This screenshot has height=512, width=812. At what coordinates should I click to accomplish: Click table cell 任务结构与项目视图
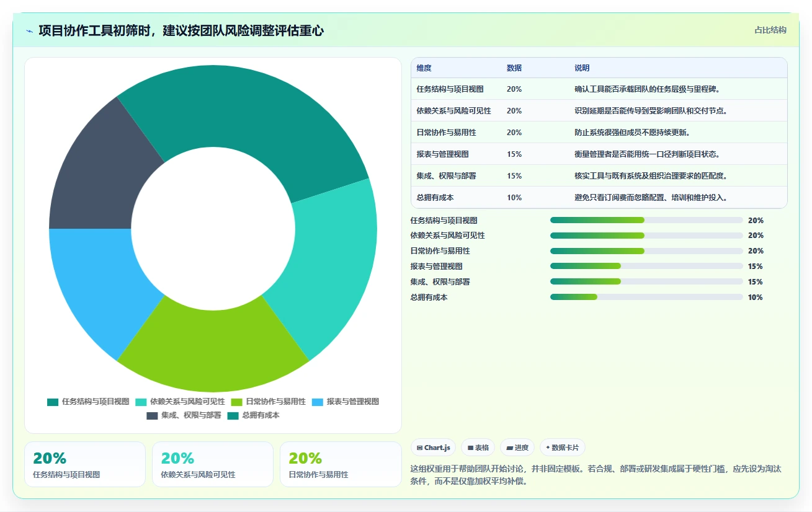(450, 89)
